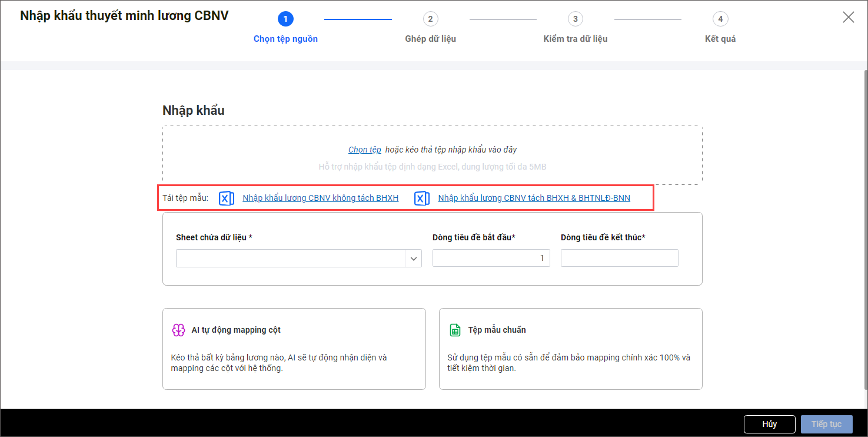The image size is (868, 437).
Task: Download 'Nhập khẩu lương CBNV không tách BHXH' template
Action: pyautogui.click(x=320, y=198)
